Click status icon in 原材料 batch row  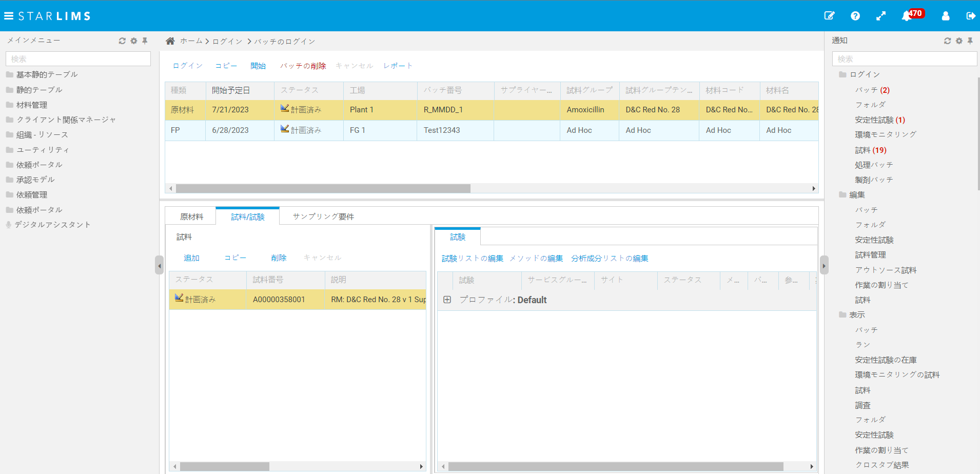(285, 108)
